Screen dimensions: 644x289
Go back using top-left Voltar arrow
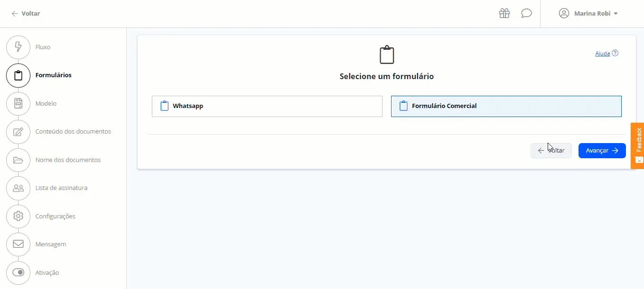pos(26,14)
